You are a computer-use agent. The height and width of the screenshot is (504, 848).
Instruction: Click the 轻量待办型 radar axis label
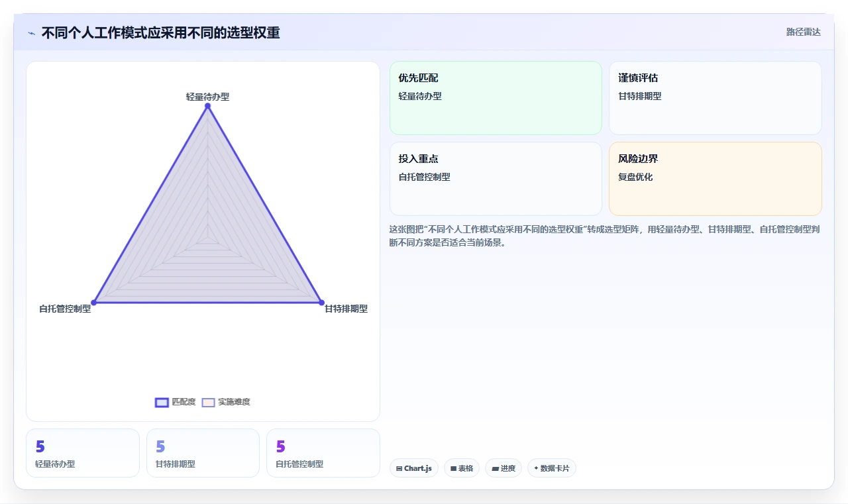(x=207, y=97)
